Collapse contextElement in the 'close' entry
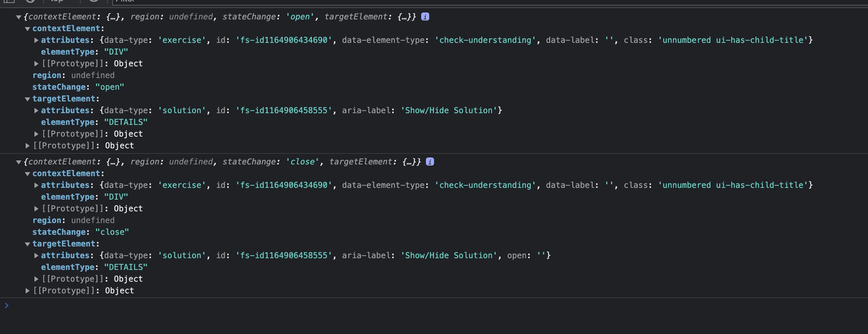The image size is (868, 334). 27,173
